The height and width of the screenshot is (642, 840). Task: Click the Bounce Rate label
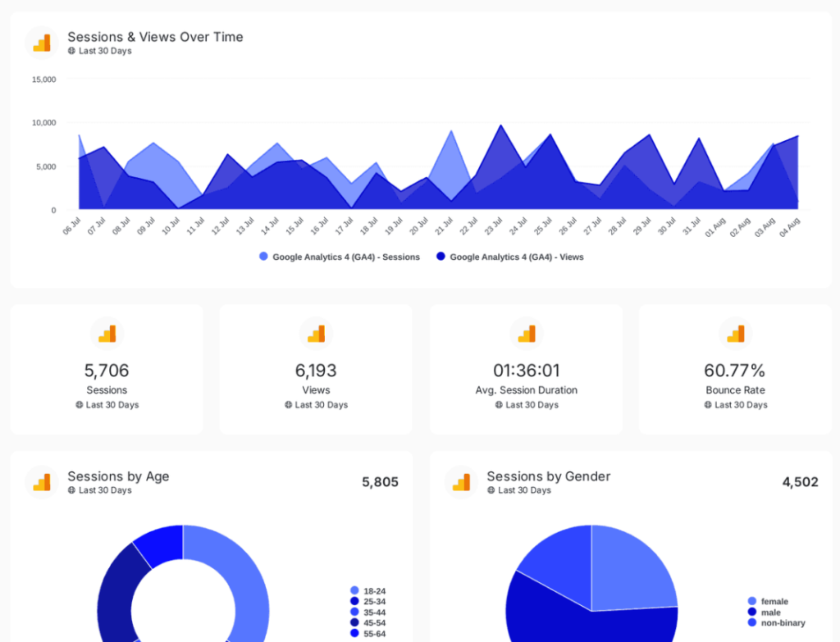click(x=736, y=390)
